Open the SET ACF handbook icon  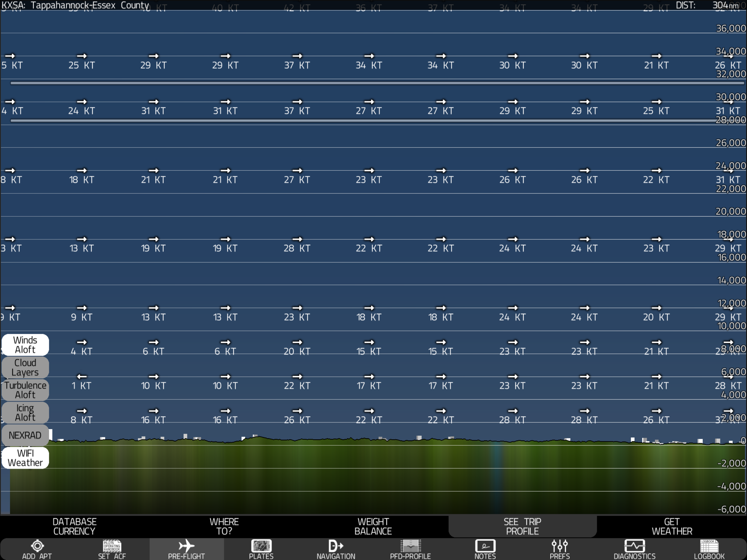[x=112, y=546]
